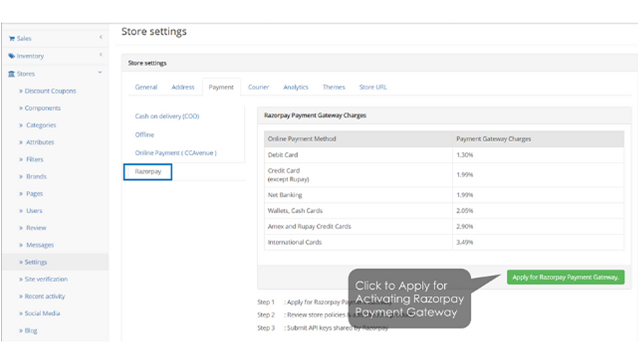Switch to the General tab
640x360 pixels.
146,87
